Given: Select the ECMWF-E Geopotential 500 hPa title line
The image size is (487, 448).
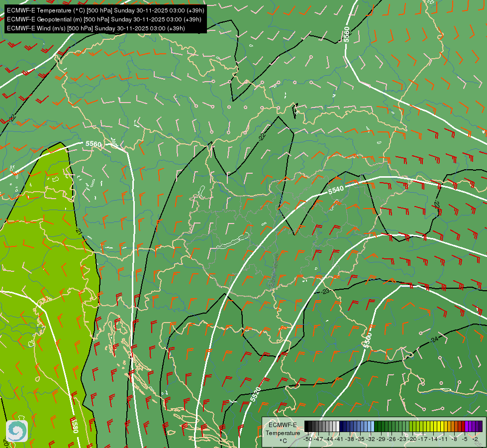Looking at the screenshot, I should (104, 19).
